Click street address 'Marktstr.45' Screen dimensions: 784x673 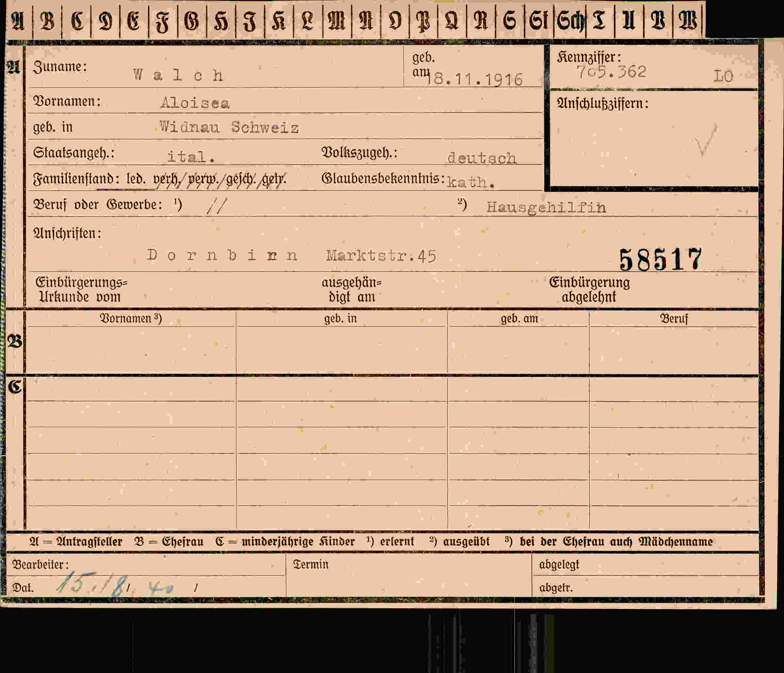pos(381,256)
